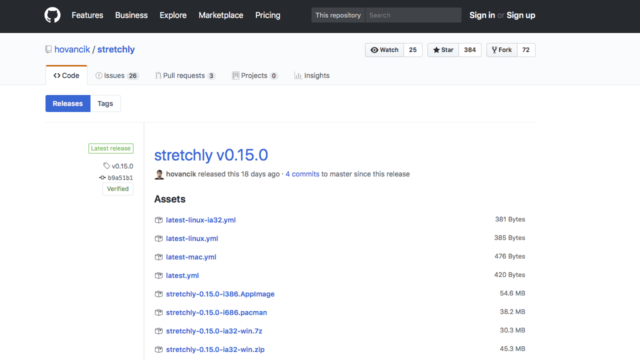Click package icon beside ia32-win.zip asset

click(x=159, y=349)
